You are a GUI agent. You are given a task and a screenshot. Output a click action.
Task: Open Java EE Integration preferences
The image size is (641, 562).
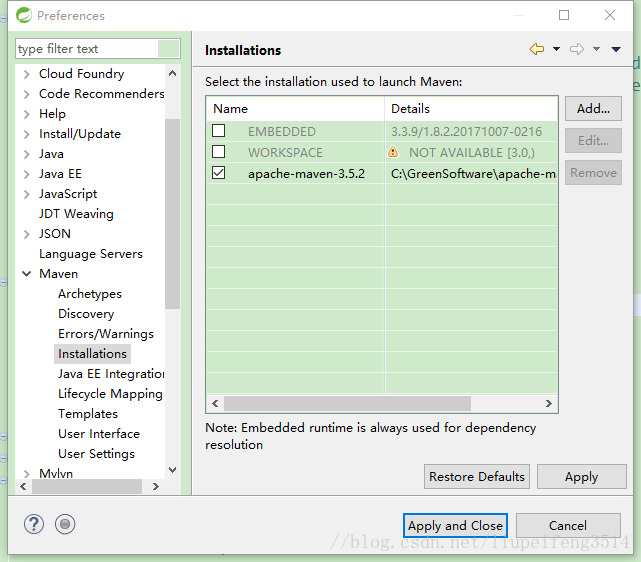111,374
